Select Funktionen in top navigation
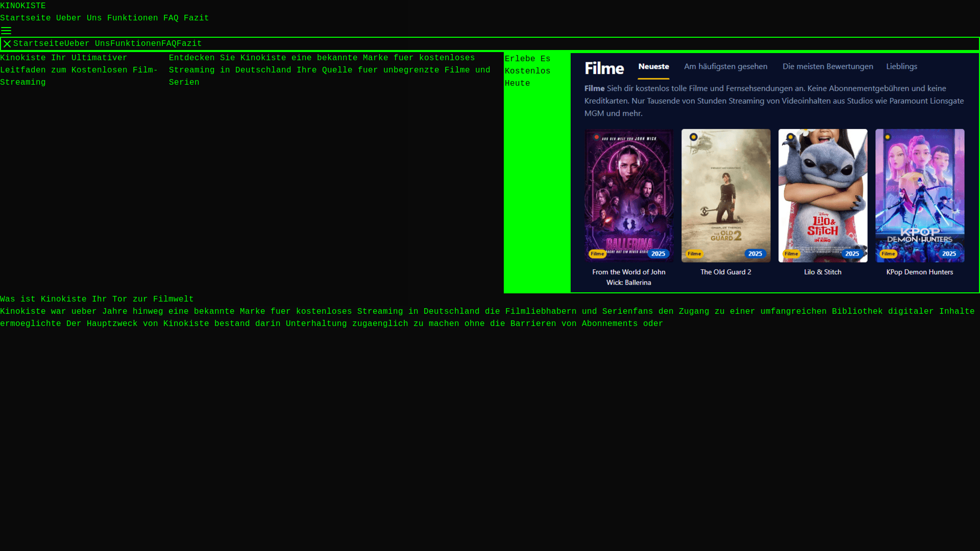The width and height of the screenshot is (980, 551). click(133, 18)
